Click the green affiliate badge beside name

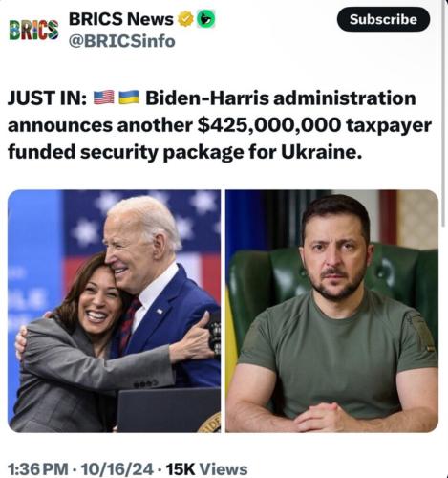pos(205,19)
